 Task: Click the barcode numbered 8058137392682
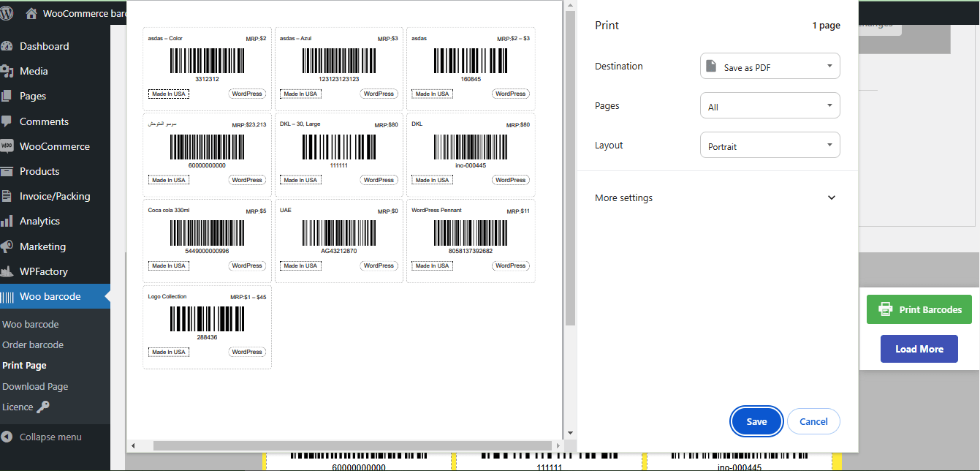471,234
